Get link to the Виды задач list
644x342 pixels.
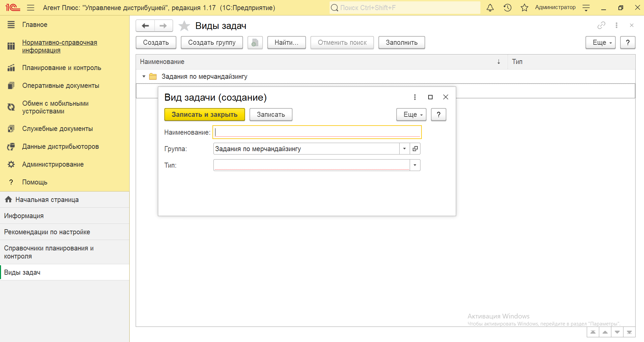point(601,25)
